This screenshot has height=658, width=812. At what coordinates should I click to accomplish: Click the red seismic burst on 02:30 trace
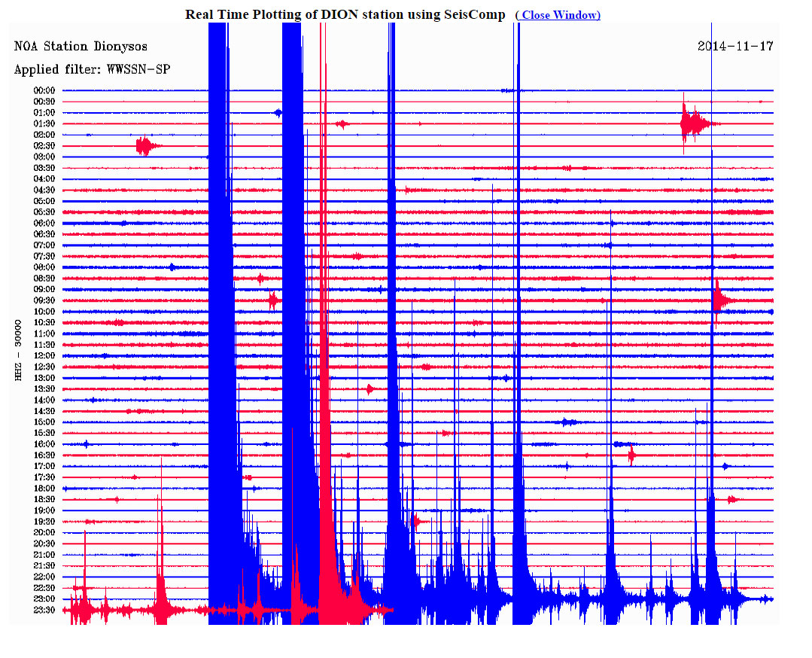point(144,145)
